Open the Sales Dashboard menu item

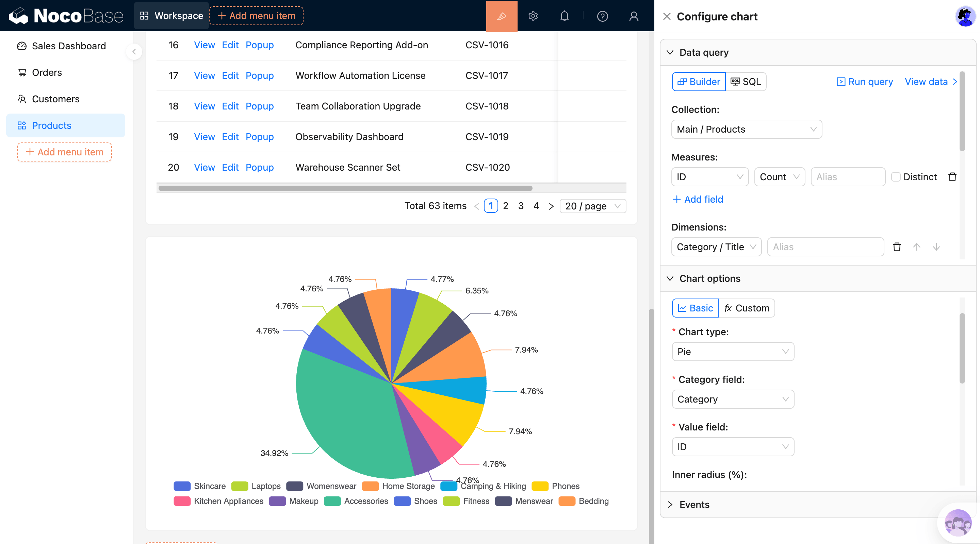pos(68,46)
